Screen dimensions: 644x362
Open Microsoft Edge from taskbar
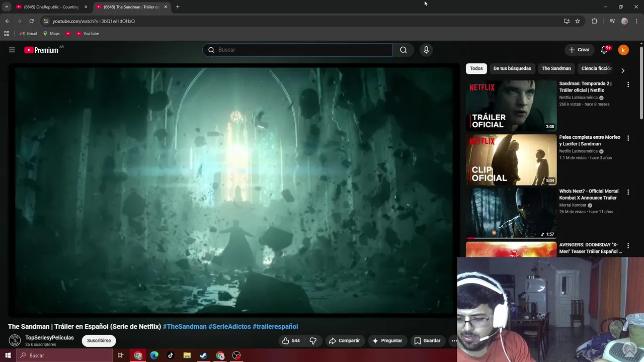[154, 355]
